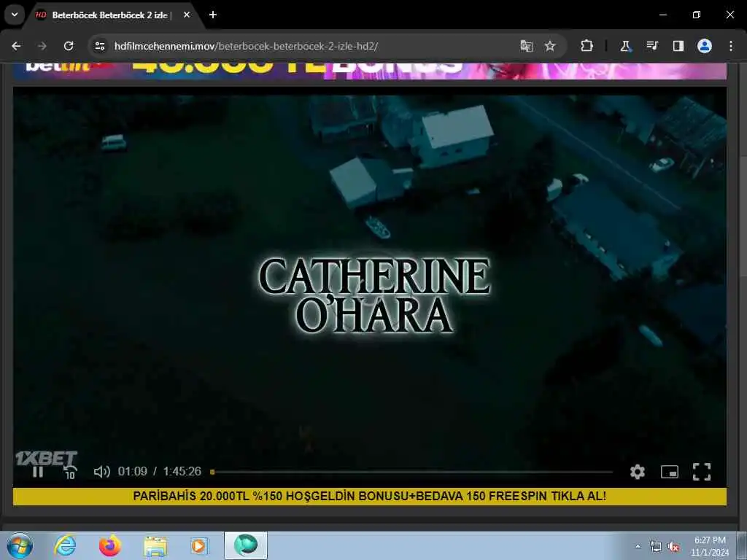The width and height of the screenshot is (747, 560).
Task: Close the Beterböcek tab
Action: (x=187, y=15)
